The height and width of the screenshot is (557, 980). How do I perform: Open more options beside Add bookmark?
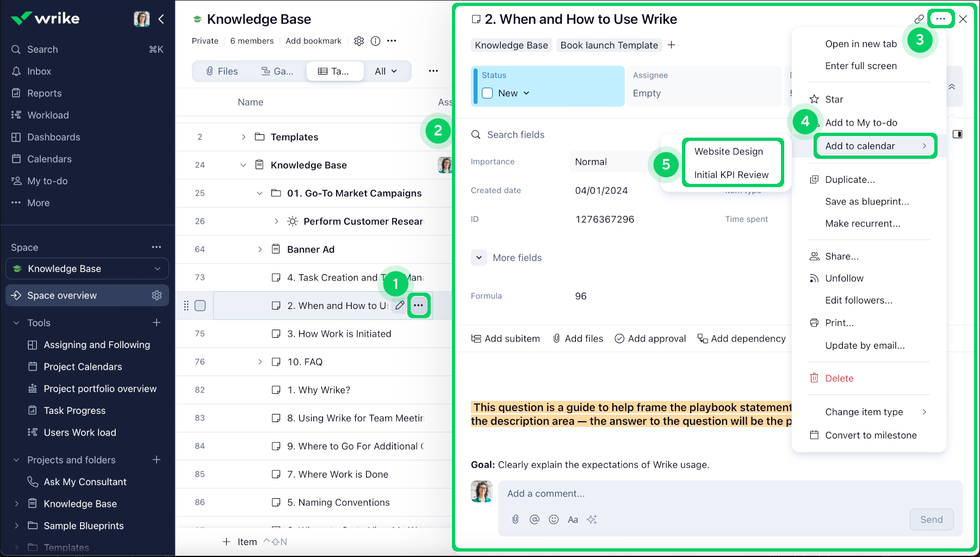pyautogui.click(x=392, y=41)
